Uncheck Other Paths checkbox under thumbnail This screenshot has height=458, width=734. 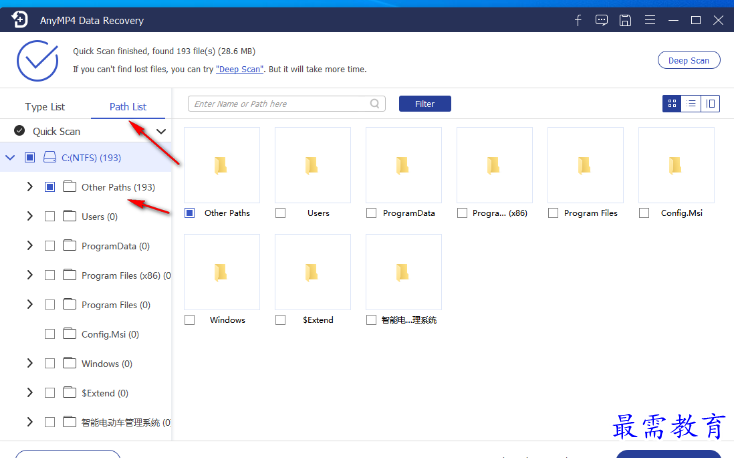coord(190,213)
